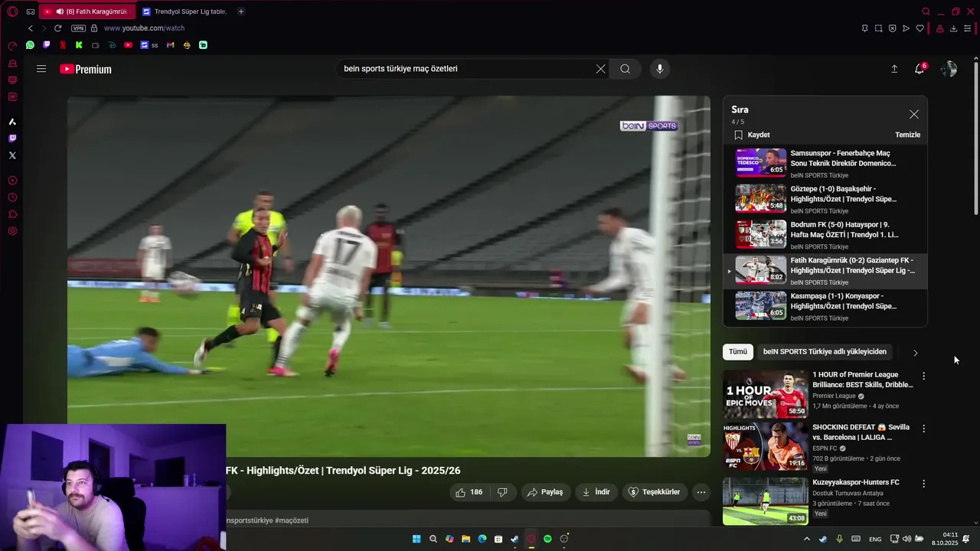Viewport: 980px width, 551px height.
Task: Open options for Sevilla vs. Barcelona video
Action: point(923,429)
